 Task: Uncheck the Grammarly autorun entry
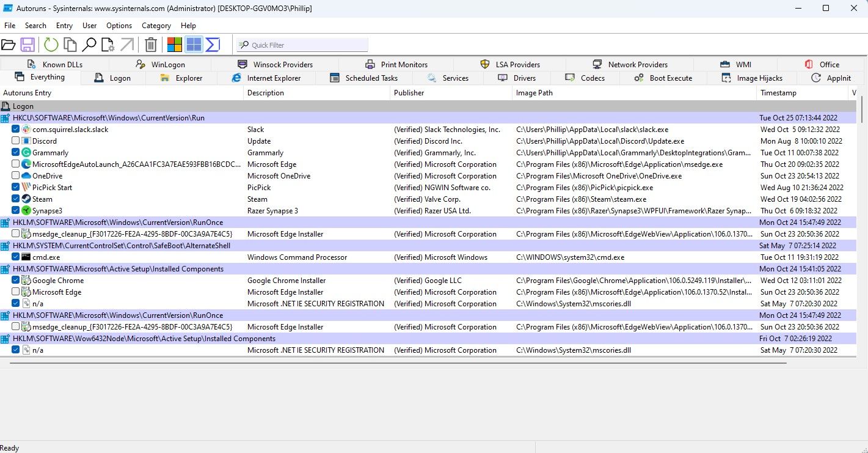(x=15, y=152)
